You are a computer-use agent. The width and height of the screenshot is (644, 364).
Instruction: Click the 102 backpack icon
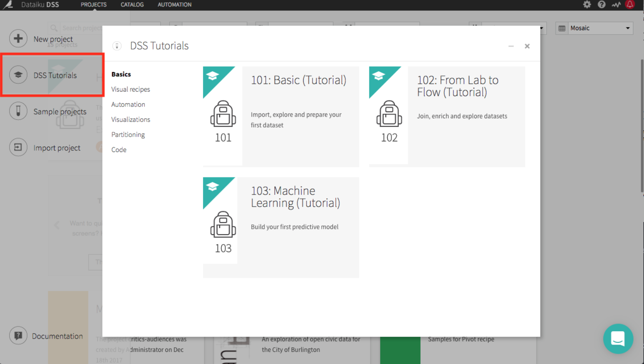[x=389, y=114]
